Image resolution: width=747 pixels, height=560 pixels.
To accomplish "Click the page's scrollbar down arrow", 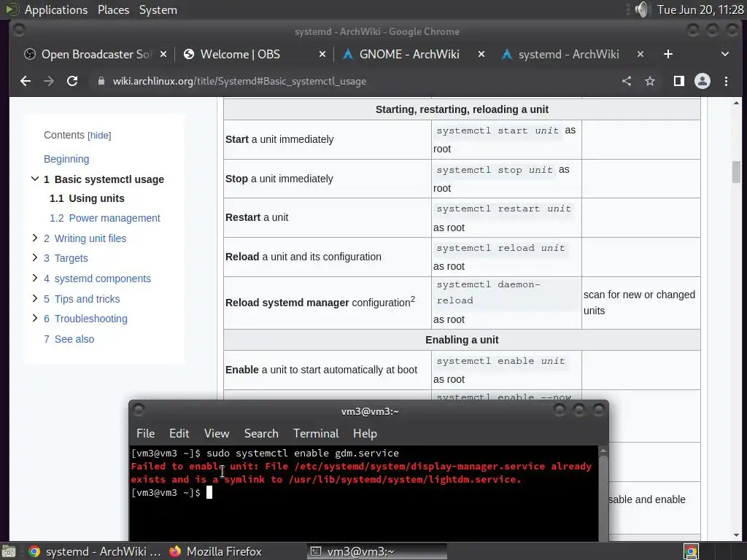I will 737,536.
